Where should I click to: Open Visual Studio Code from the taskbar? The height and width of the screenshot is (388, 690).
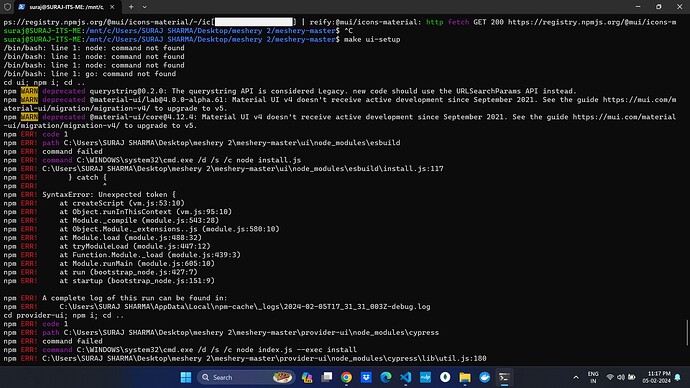point(406,377)
